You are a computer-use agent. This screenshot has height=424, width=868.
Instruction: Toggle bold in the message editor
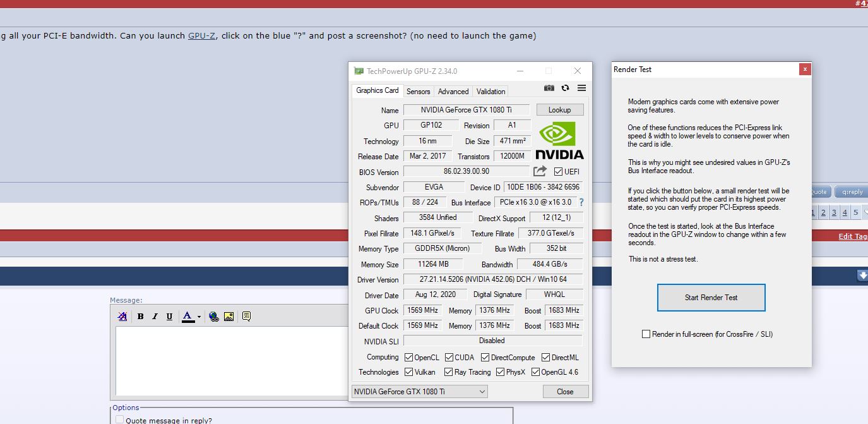coord(140,317)
